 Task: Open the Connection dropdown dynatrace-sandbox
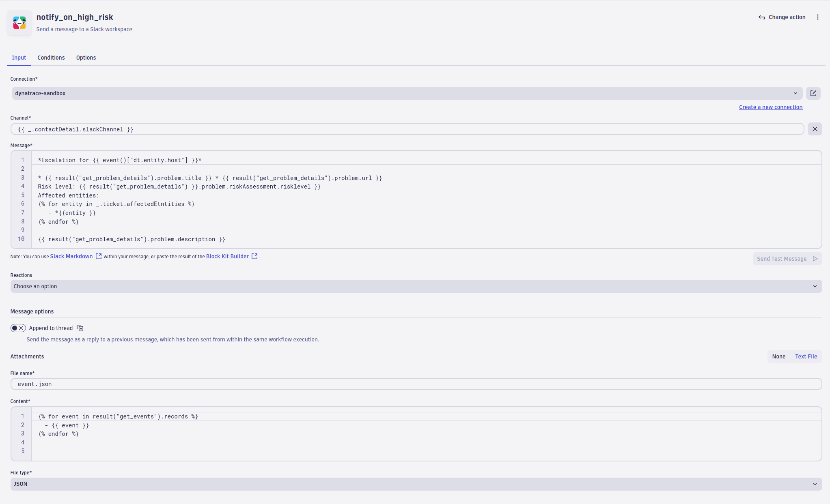click(407, 93)
